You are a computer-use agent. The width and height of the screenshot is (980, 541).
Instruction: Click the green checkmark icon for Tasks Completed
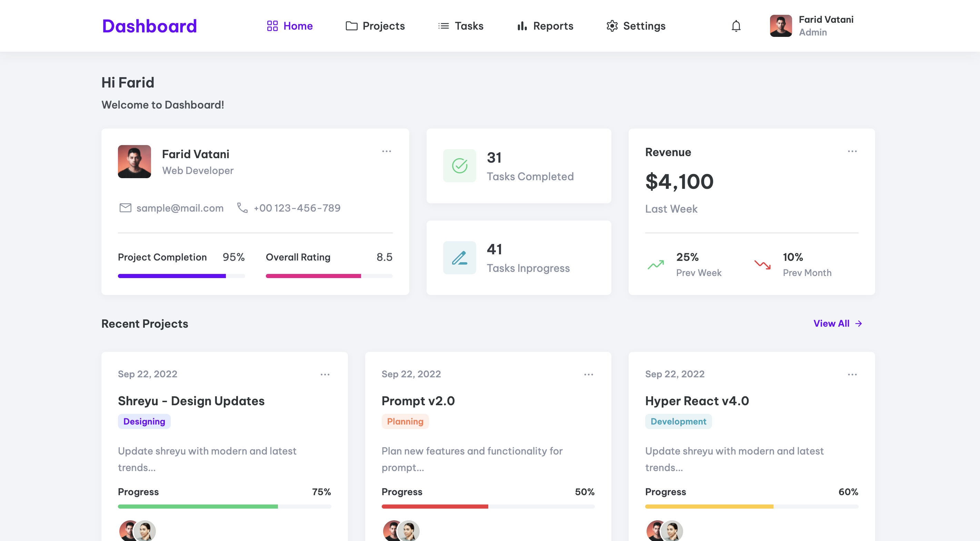[x=459, y=166]
